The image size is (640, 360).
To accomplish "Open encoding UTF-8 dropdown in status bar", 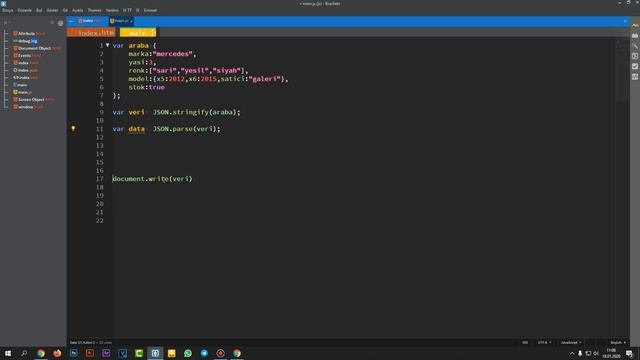I will point(544,342).
